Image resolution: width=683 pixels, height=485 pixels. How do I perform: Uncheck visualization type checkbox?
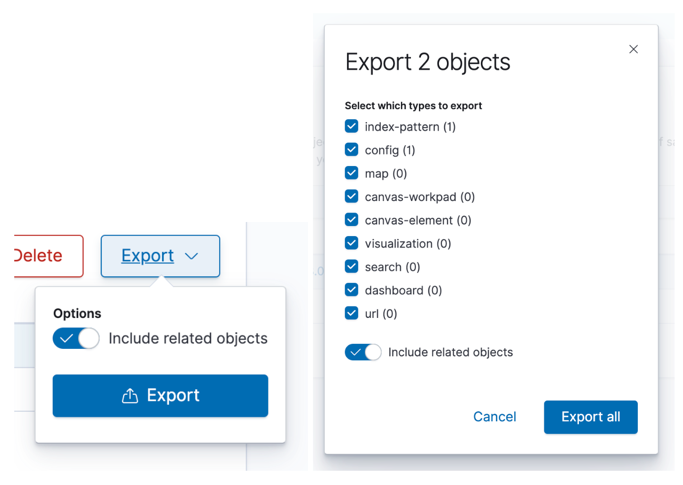pyautogui.click(x=352, y=243)
